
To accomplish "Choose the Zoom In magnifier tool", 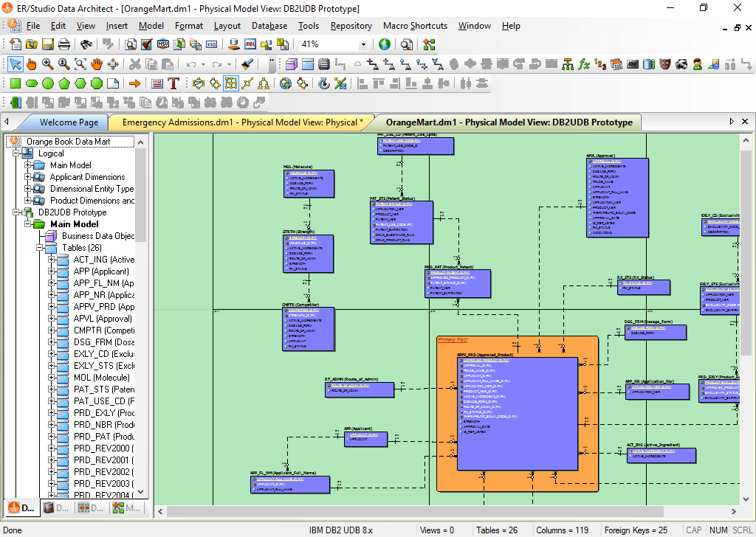I will (47, 64).
